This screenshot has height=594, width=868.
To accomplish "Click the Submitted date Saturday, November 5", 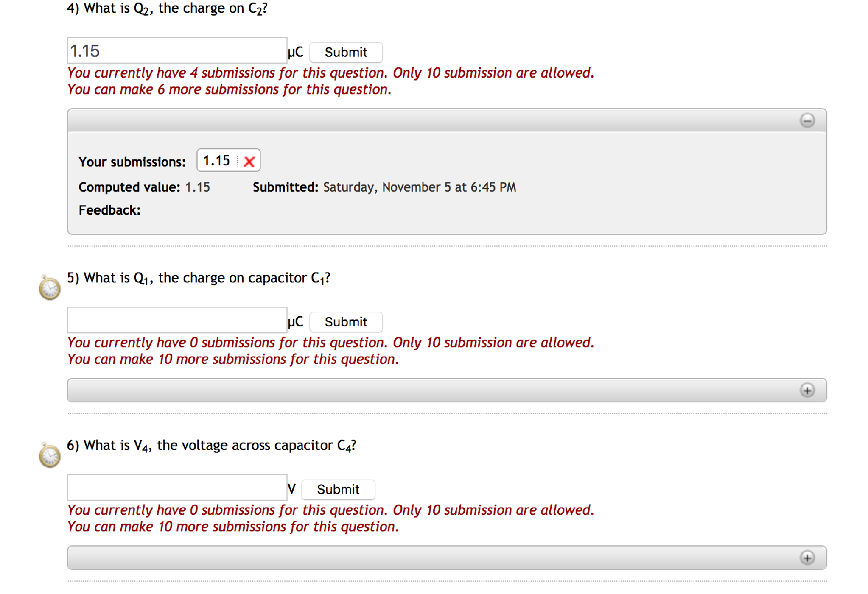I will coord(384,187).
